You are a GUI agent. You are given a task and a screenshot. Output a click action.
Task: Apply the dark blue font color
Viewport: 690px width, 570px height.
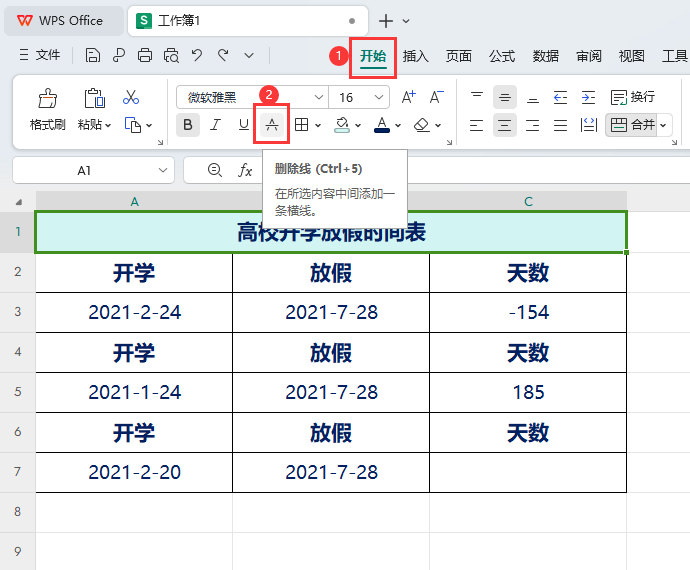pyautogui.click(x=382, y=125)
